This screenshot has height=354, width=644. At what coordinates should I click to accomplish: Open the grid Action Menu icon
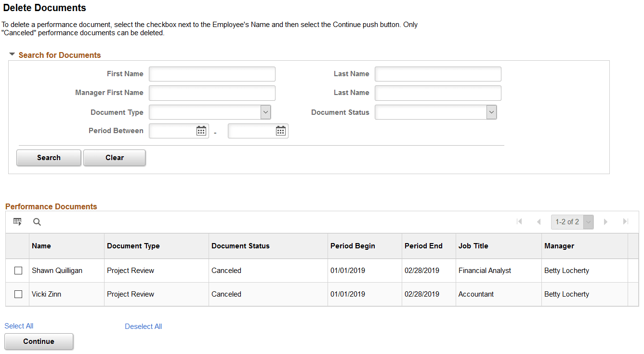point(18,222)
